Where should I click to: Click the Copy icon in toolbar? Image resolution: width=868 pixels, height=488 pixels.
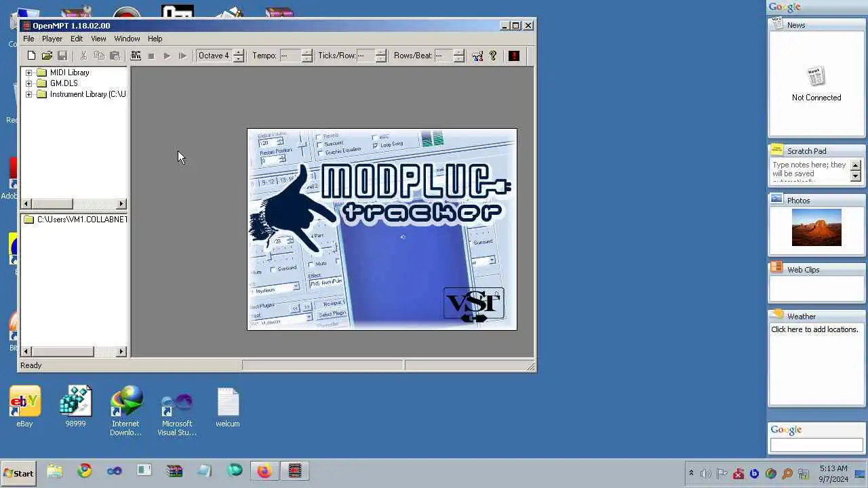[x=99, y=56]
